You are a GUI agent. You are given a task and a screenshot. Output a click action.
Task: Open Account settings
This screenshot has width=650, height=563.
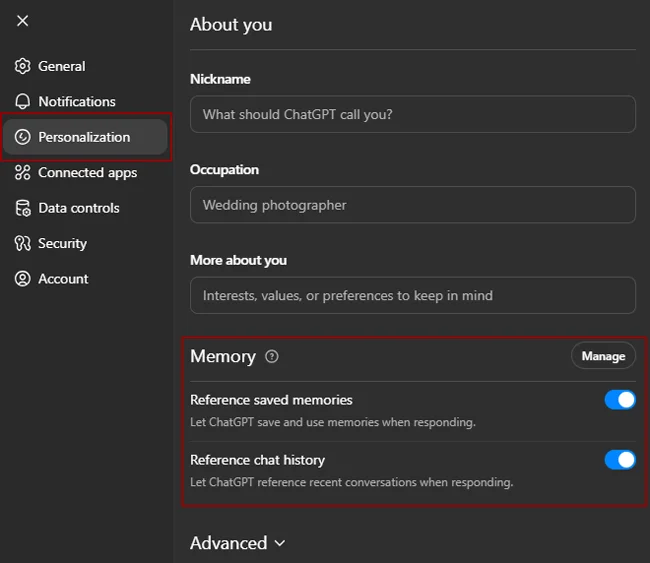point(85,279)
